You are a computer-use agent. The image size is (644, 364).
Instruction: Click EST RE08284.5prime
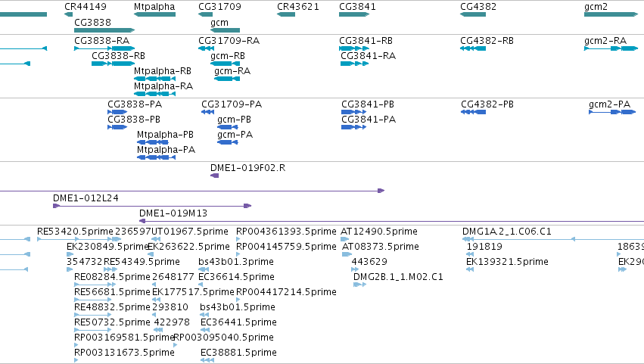pyautogui.click(x=112, y=277)
